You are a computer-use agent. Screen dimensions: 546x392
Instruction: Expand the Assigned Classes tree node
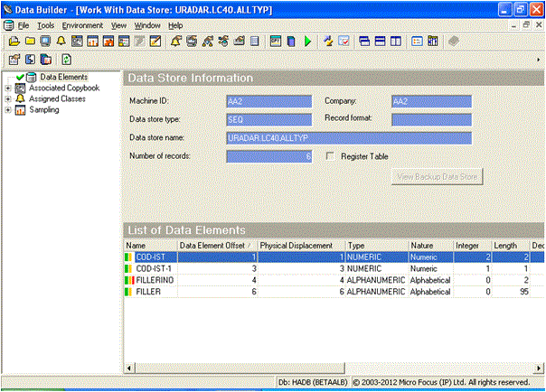pos(8,99)
